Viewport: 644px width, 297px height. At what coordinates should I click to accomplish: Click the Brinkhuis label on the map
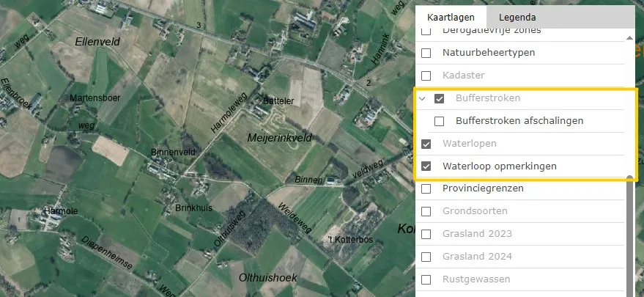point(194,208)
